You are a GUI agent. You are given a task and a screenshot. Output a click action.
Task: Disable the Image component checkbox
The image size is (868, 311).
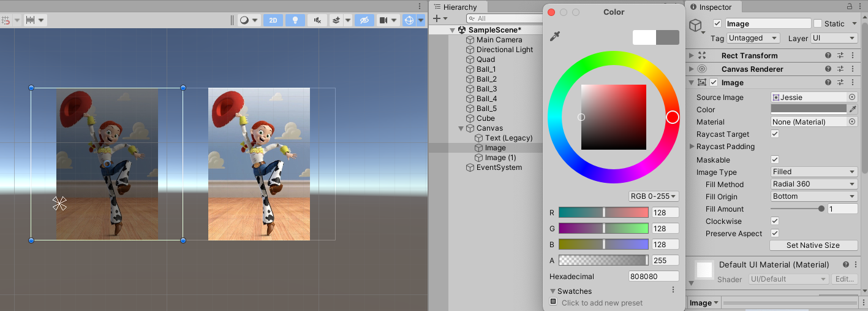pos(714,83)
